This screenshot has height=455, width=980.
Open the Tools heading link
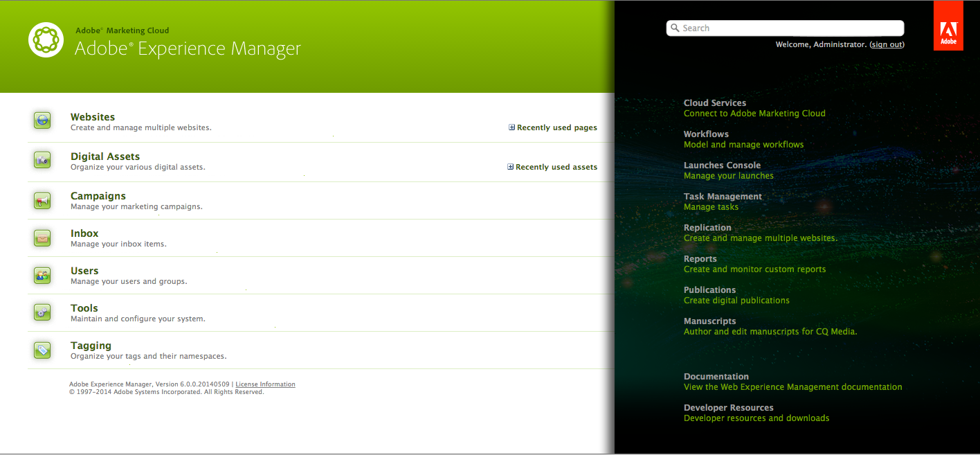84,308
